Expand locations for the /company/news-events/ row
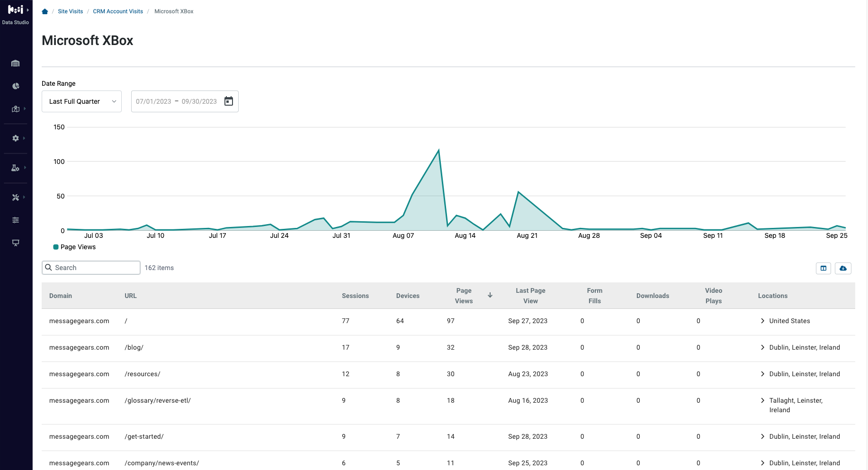The image size is (868, 470). click(x=762, y=463)
